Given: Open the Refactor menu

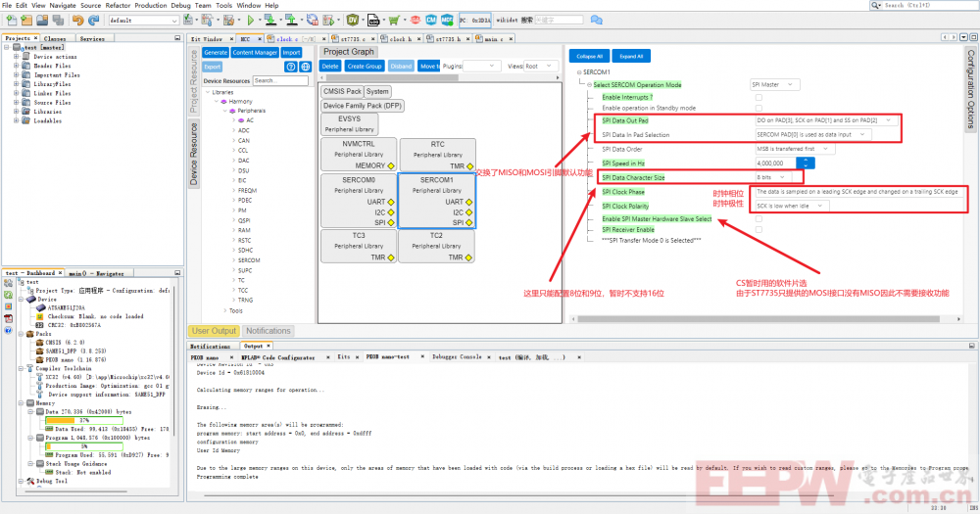Looking at the screenshot, I should 118,5.
